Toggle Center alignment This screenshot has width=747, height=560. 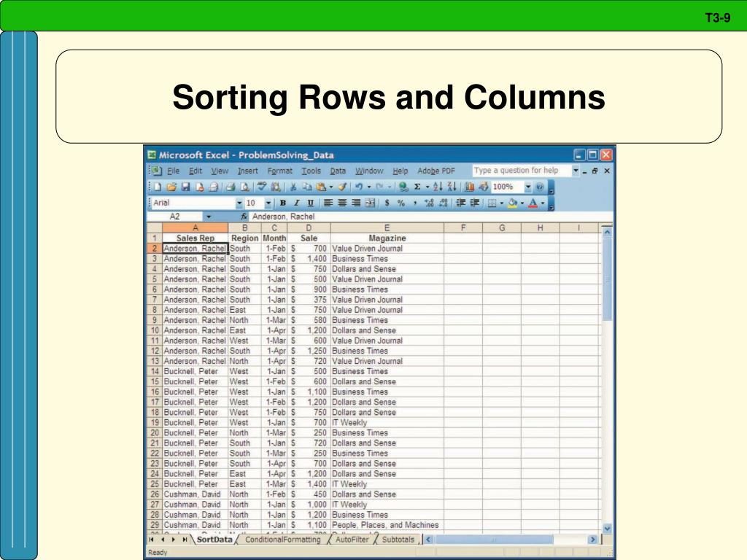pyautogui.click(x=342, y=203)
